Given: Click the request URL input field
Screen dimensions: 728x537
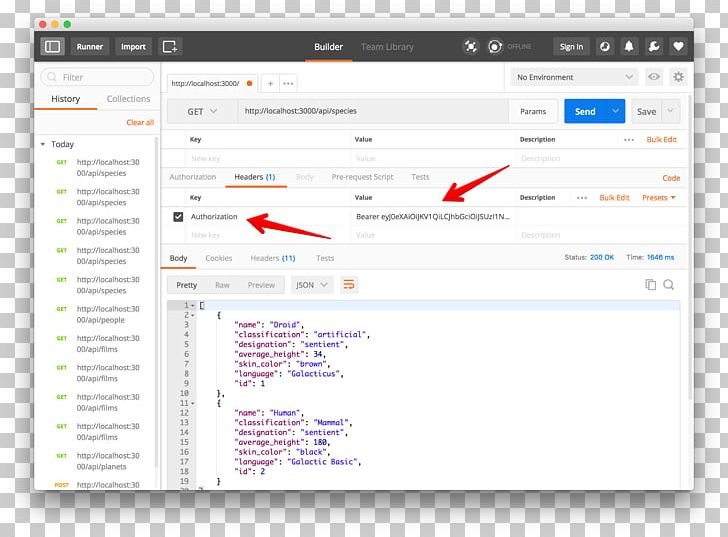Looking at the screenshot, I should point(370,112).
